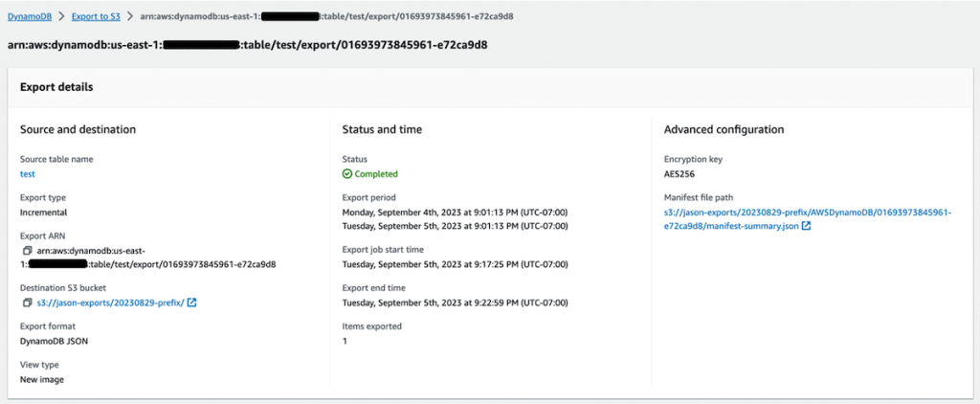
Task: Select the 'New image' view type value
Action: click(x=42, y=379)
